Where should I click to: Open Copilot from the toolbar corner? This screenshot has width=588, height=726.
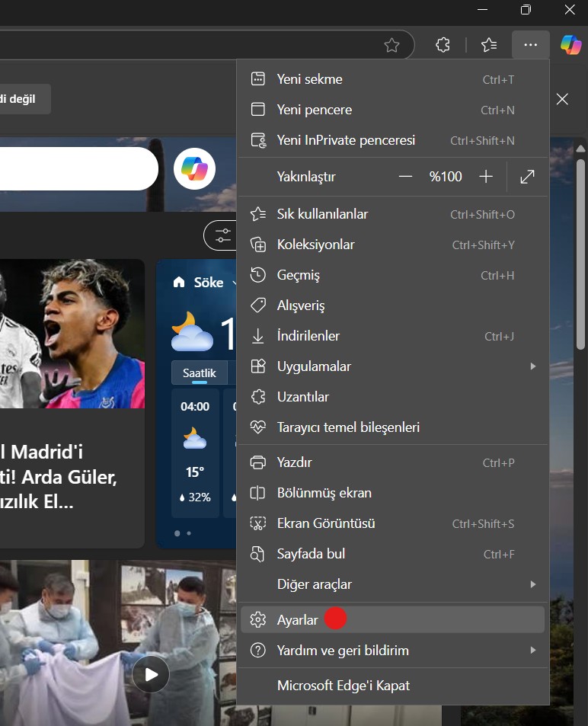pyautogui.click(x=571, y=45)
